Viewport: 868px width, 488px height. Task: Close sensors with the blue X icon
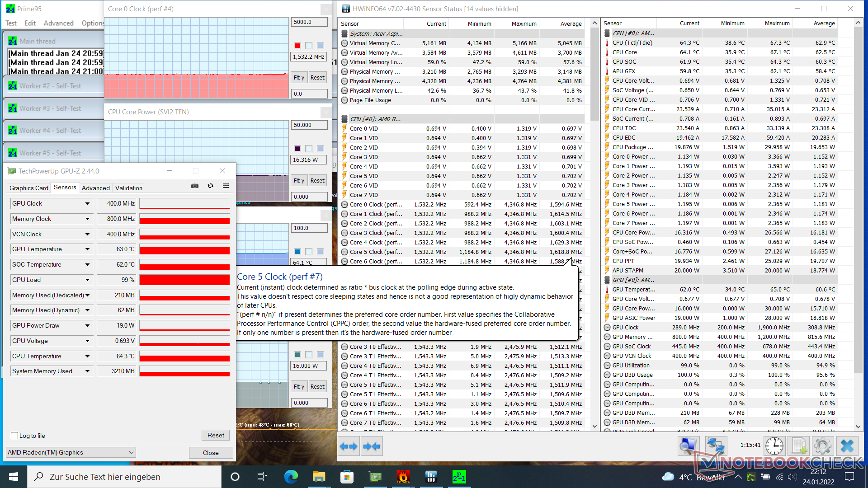pyautogui.click(x=847, y=446)
